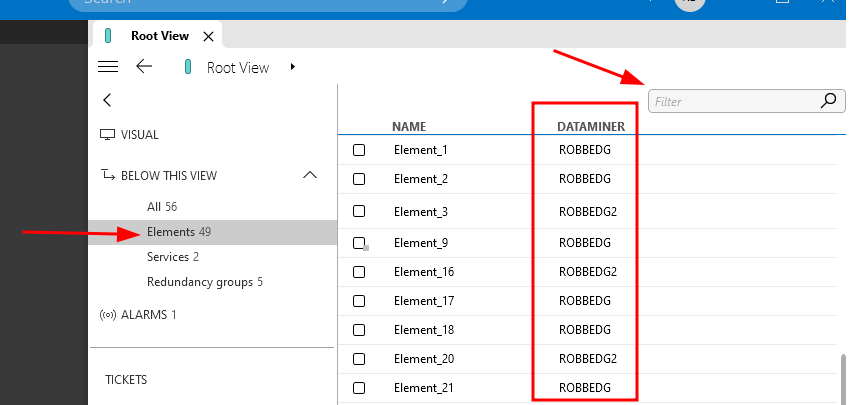The width and height of the screenshot is (849, 405).
Task: Click the vertical scrollbar of the element list
Action: point(843,379)
